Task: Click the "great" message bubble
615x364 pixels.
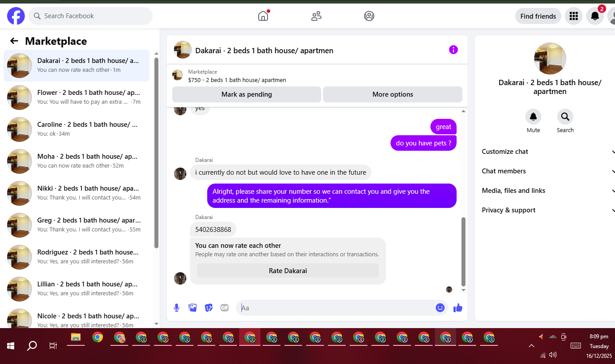Action: 443,127
